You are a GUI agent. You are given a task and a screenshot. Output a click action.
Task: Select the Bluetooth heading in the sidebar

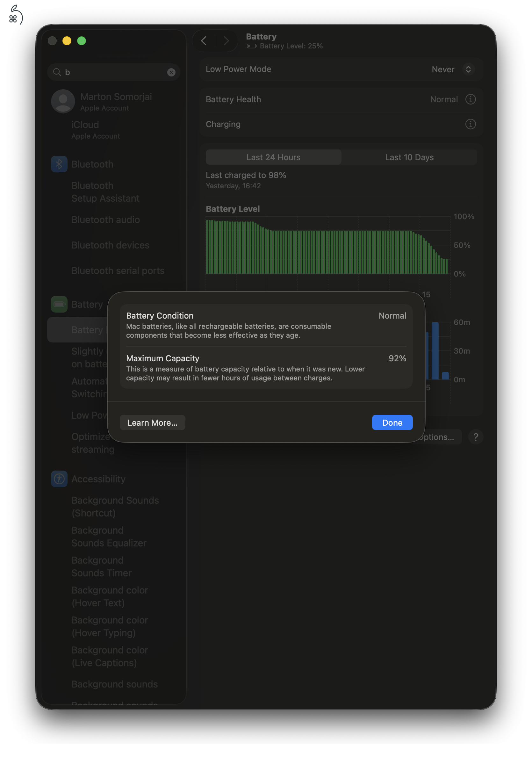point(92,164)
